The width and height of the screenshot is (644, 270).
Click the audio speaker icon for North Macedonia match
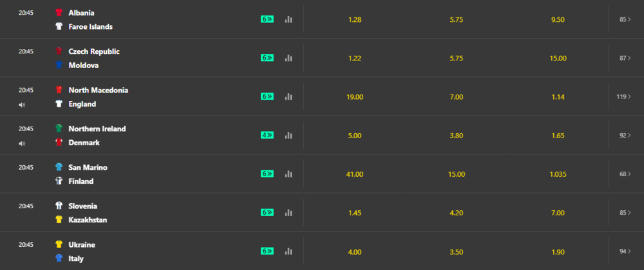(22, 105)
